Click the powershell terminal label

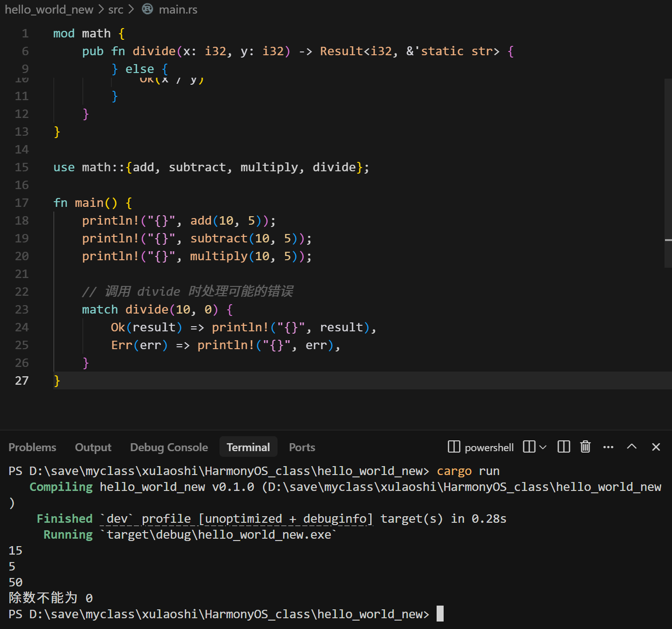[x=489, y=447]
